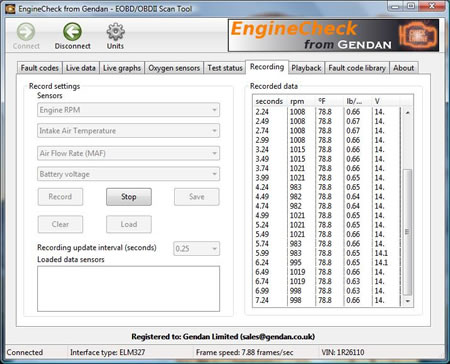
Task: Expand the Battery voltage sensor dropdown
Action: pos(128,174)
